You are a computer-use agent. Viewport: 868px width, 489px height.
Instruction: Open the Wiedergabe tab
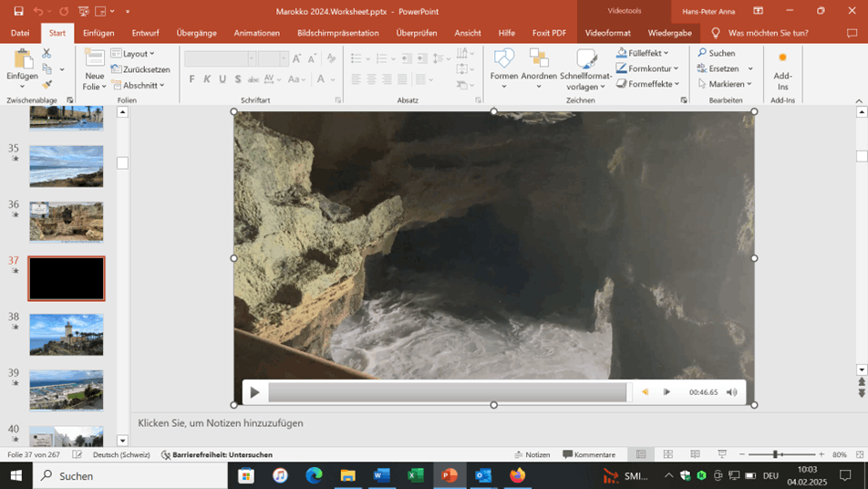670,33
